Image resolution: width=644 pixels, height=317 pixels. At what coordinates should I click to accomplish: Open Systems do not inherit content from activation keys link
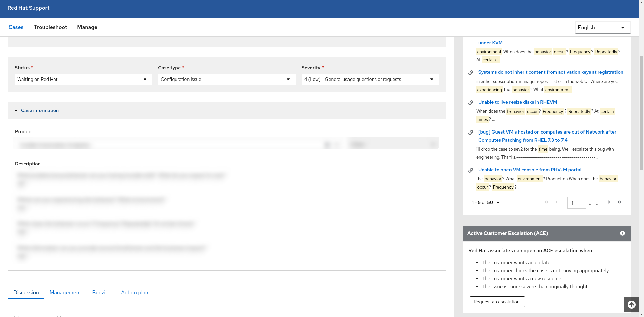[x=550, y=72]
